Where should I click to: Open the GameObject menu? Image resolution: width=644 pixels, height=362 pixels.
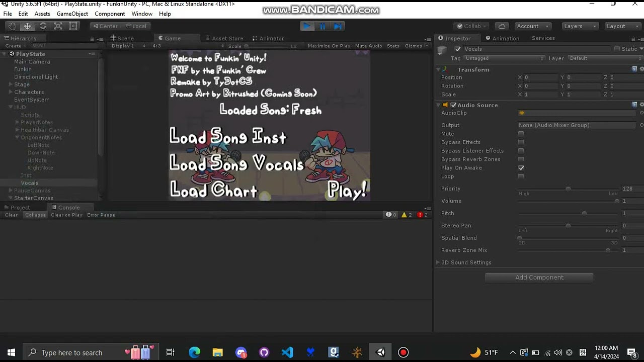(x=72, y=14)
